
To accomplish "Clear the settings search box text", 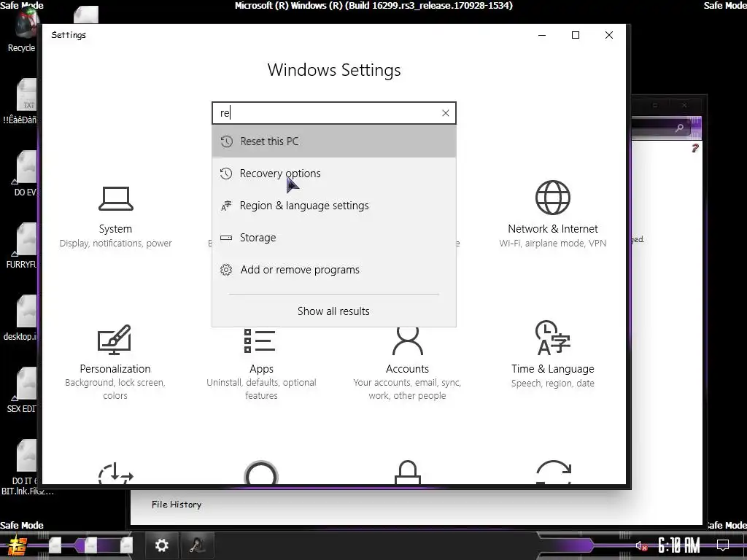I will pyautogui.click(x=446, y=113).
